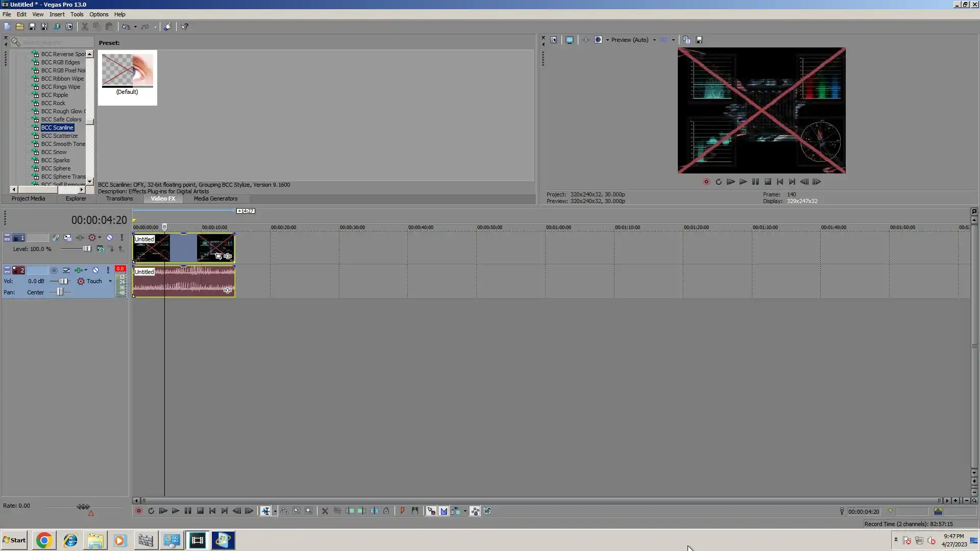Expand the Normal Edit Tool dropdown arrow
This screenshot has height=551, width=980.
275,511
